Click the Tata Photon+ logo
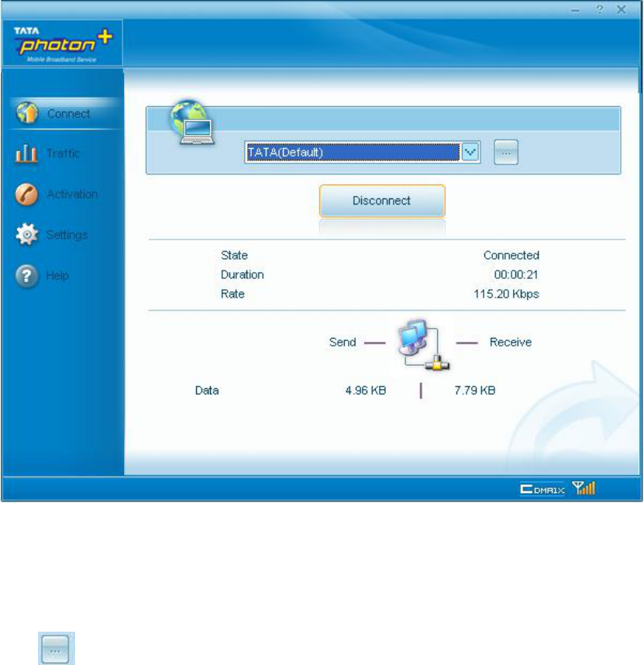 62,43
